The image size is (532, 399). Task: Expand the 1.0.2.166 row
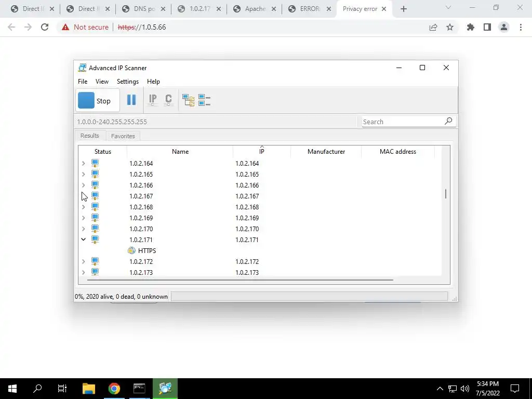coord(84,185)
